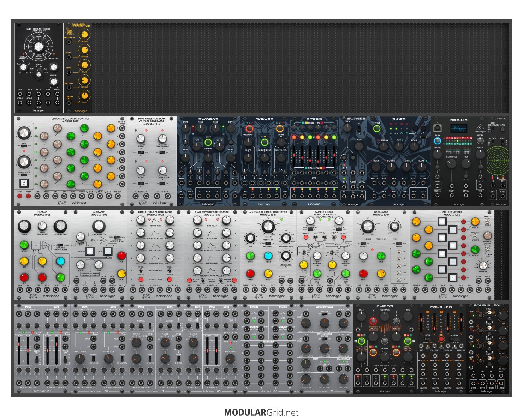Click the CUTOFF slider on module 110

click(x=207, y=350)
